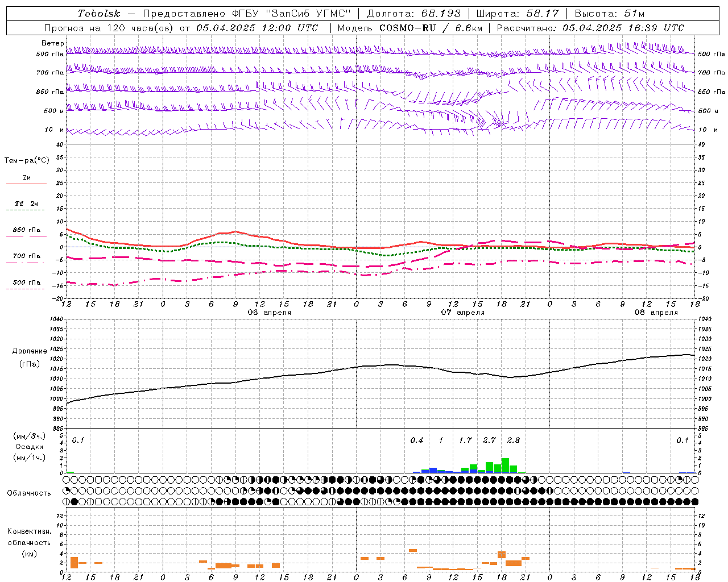The height and width of the screenshot is (582, 728).
Task: Select the computed time Рассчитано: 05.04.2025 16:39 UTC
Action: click(x=590, y=28)
